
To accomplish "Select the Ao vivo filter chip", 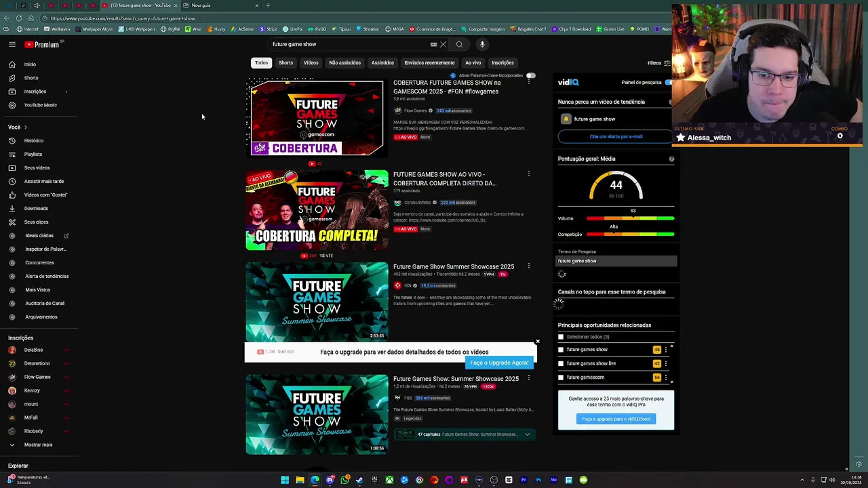I will (x=473, y=63).
